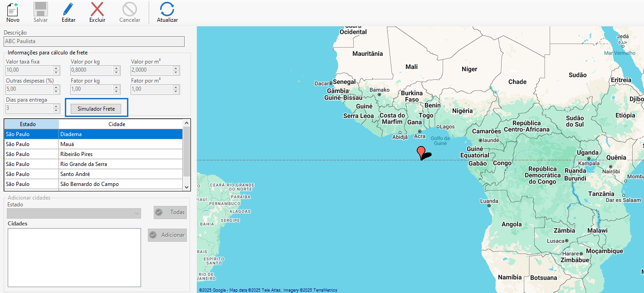Click checkmark icon on Todas button

(x=159, y=212)
